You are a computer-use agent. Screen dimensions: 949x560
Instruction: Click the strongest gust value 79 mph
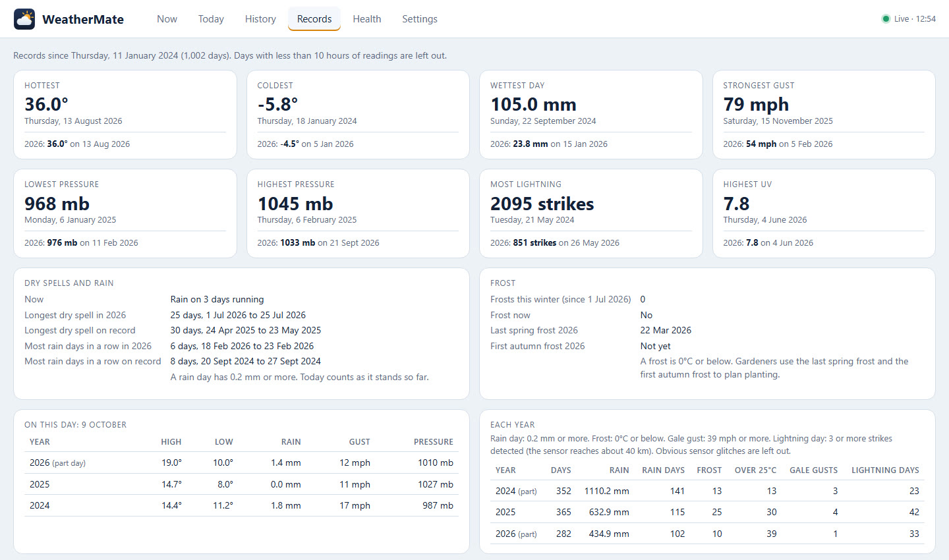[756, 104]
